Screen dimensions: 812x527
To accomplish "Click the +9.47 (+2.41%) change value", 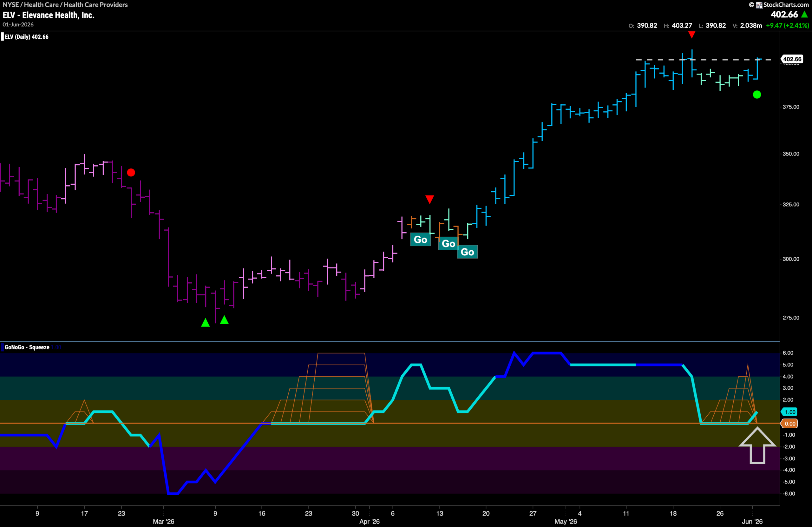I will pyautogui.click(x=788, y=26).
